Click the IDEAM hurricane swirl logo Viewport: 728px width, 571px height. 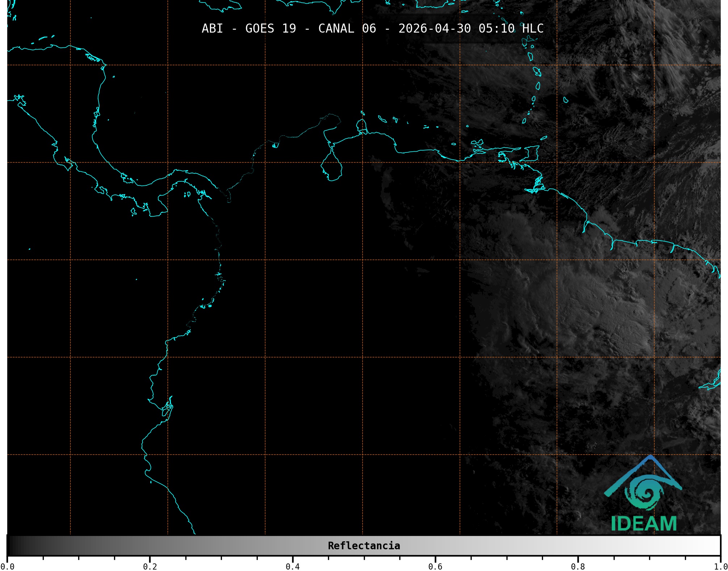click(x=644, y=493)
